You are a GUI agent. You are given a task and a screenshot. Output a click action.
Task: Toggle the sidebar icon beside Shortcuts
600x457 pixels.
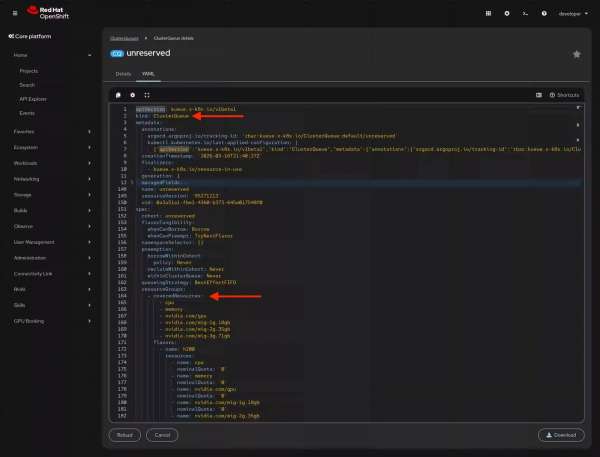[539, 95]
